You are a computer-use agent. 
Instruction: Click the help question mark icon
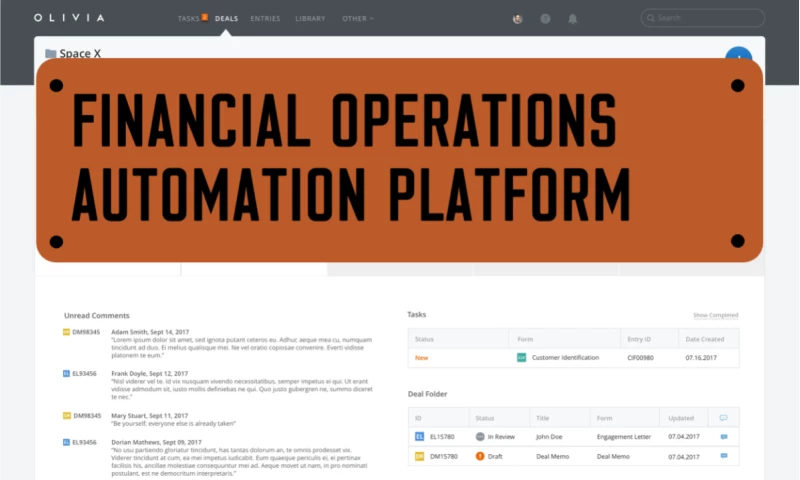[x=545, y=19]
